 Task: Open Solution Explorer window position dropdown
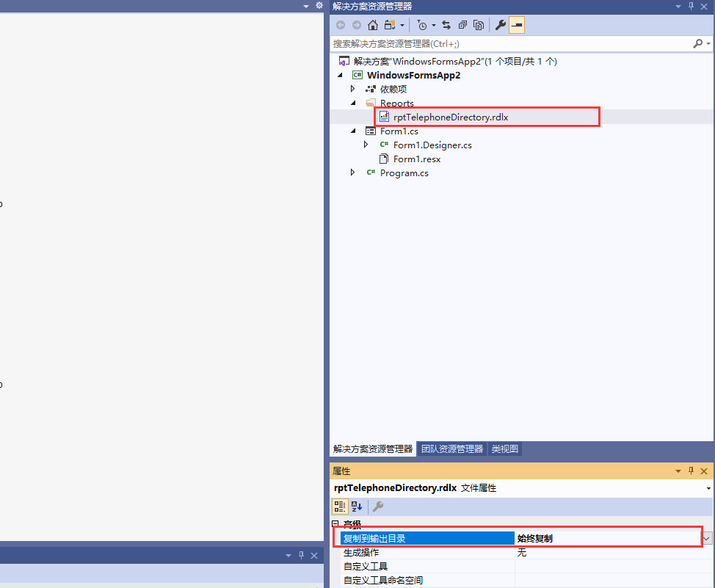(678, 7)
